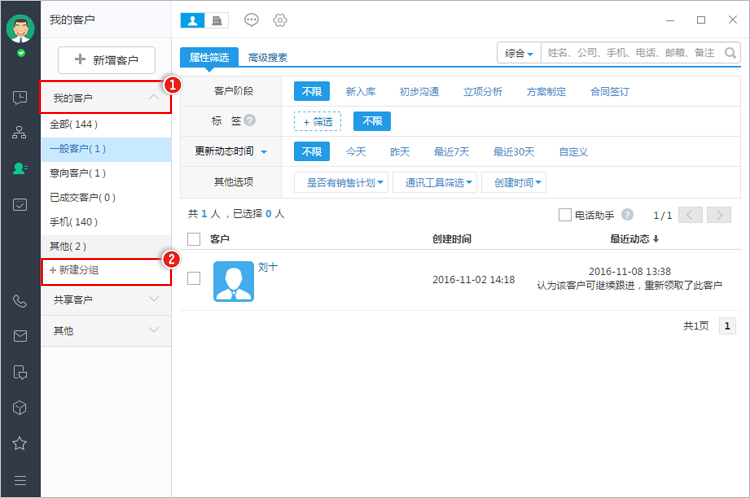Viewport: 750px width, 498px height.
Task: Open the messages sidebar icon
Action: tap(20, 98)
